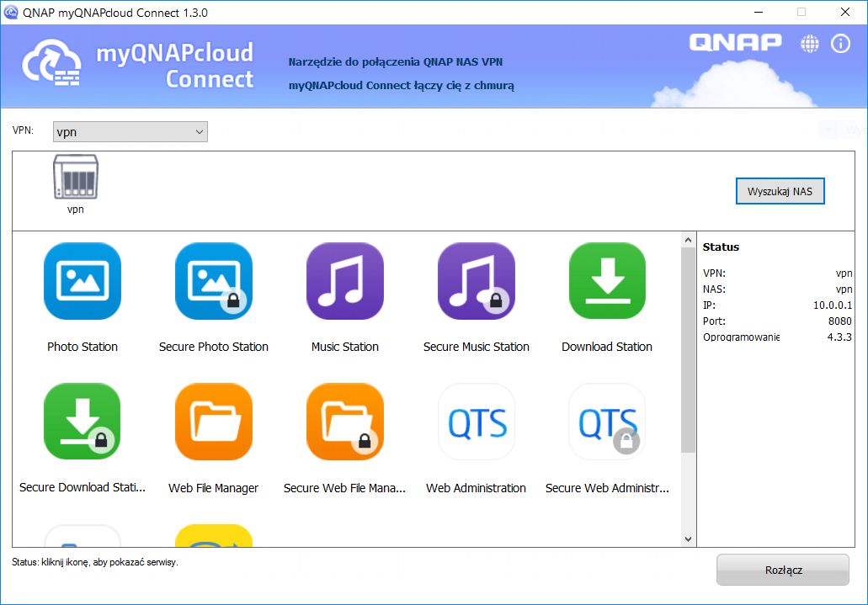Click scrollbar down arrow in services list
The image size is (868, 605).
pos(688,539)
